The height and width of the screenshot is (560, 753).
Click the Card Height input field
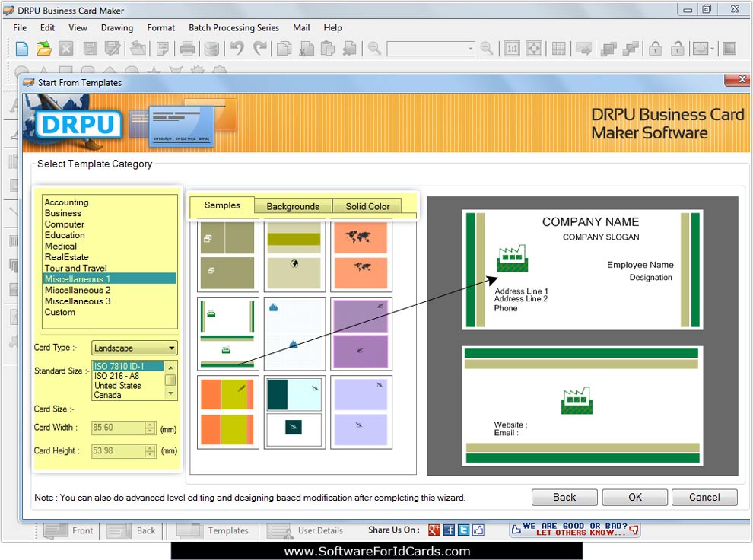point(119,451)
